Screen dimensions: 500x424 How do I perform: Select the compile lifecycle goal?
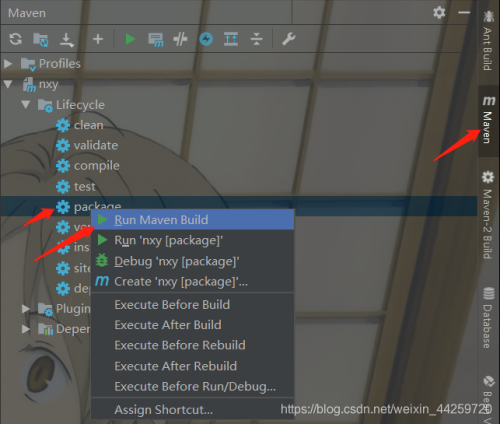[97, 166]
